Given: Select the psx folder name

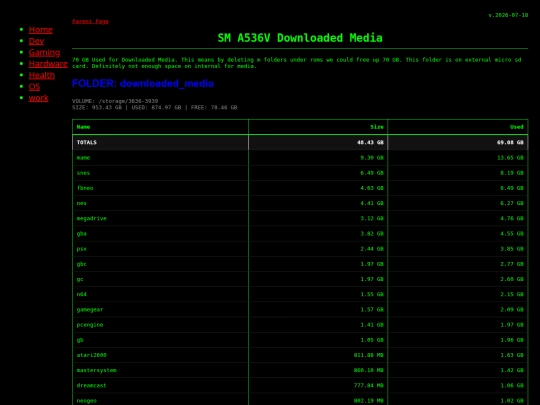Looking at the screenshot, I should tap(82, 249).
